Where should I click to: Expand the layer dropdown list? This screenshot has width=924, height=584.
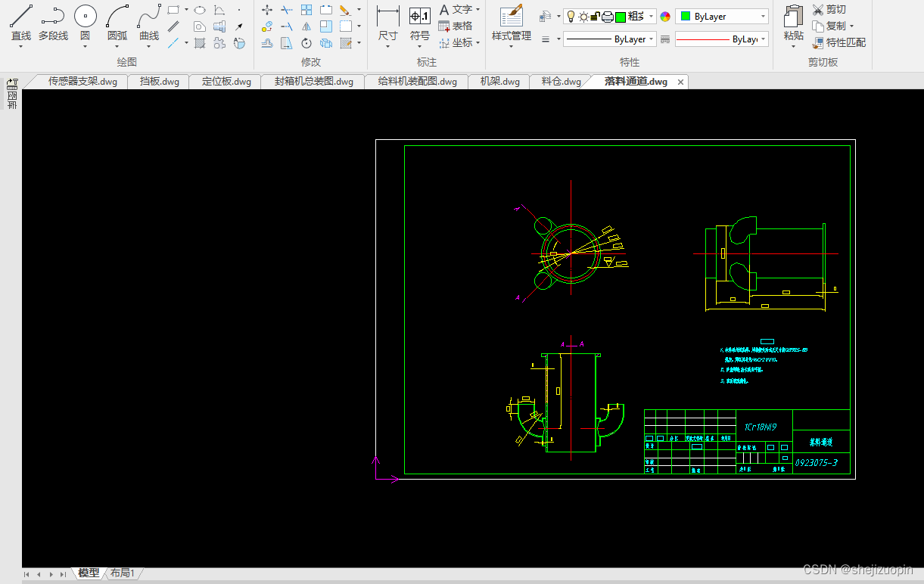click(x=652, y=17)
